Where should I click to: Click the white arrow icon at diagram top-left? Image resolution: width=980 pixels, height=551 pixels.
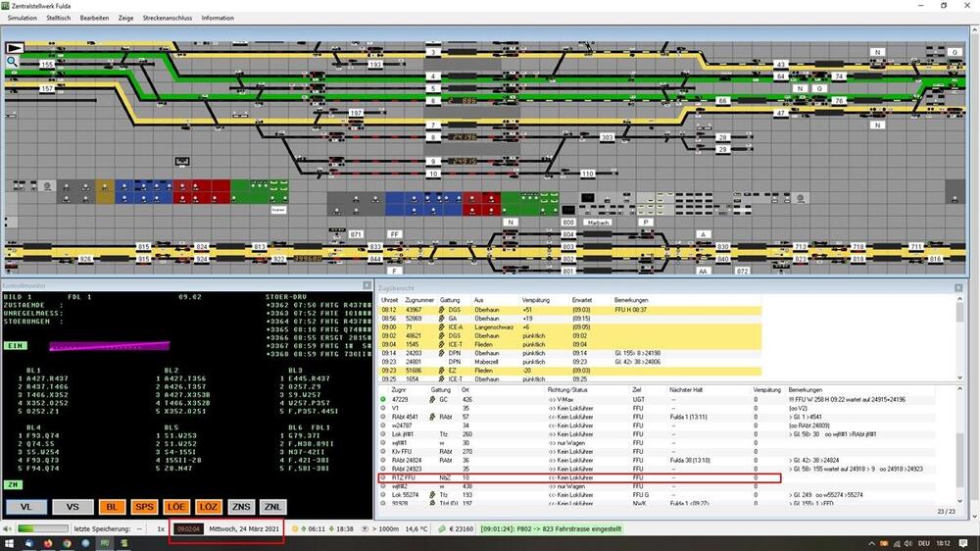click(x=15, y=47)
